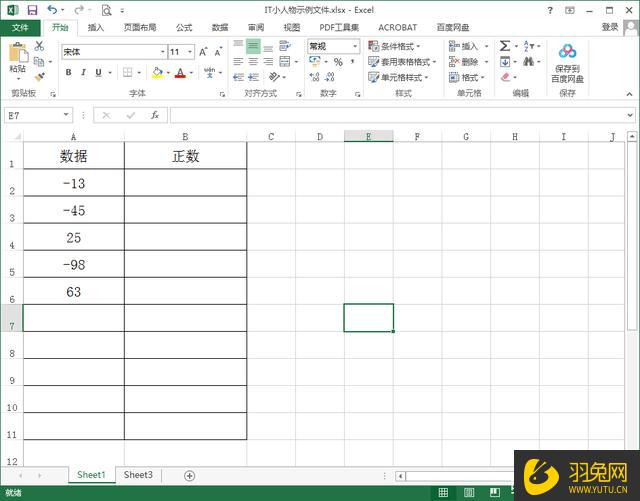Decrease decimal places
The width and height of the screenshot is (640, 501).
click(329, 77)
